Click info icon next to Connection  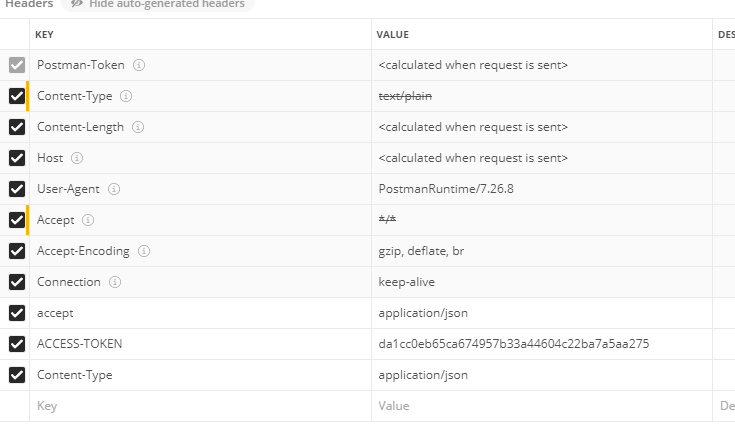click(115, 282)
